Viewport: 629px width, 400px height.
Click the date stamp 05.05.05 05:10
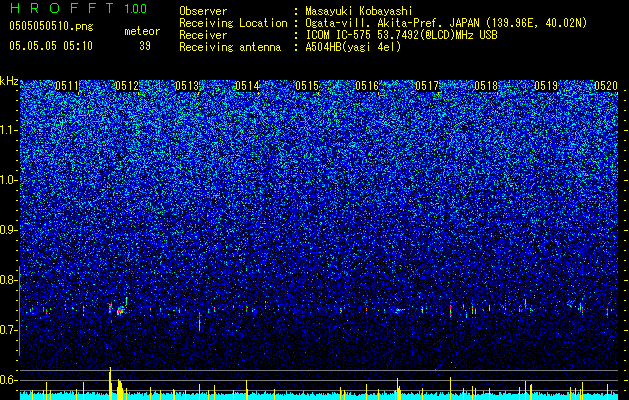pyautogui.click(x=51, y=45)
